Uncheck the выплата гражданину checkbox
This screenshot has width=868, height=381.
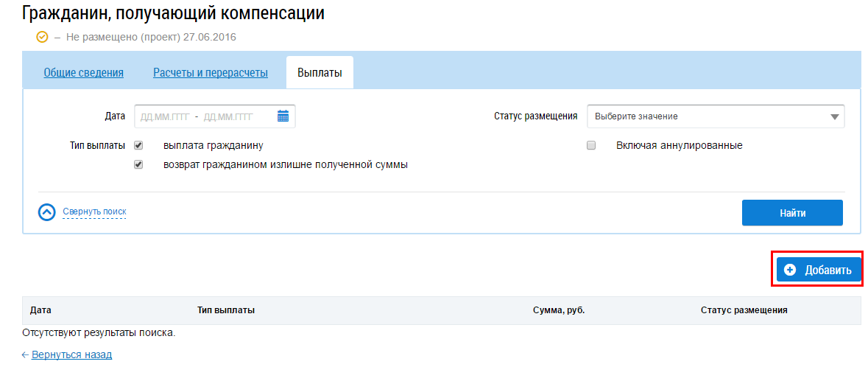coord(138,146)
